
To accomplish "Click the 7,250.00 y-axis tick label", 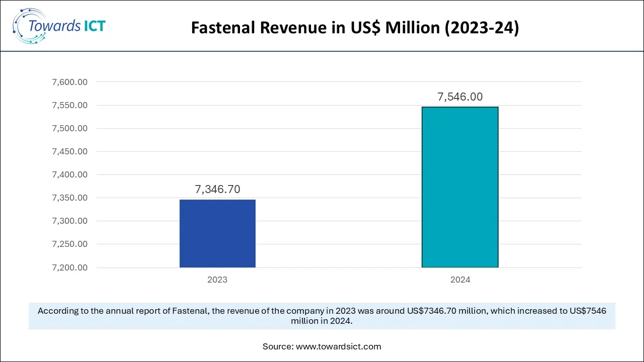I will coord(70,244).
